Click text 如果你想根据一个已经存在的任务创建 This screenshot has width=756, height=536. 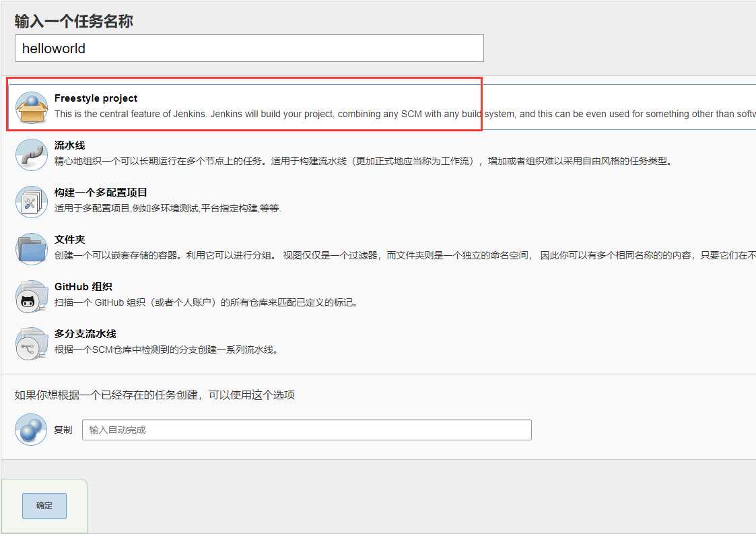click(154, 395)
